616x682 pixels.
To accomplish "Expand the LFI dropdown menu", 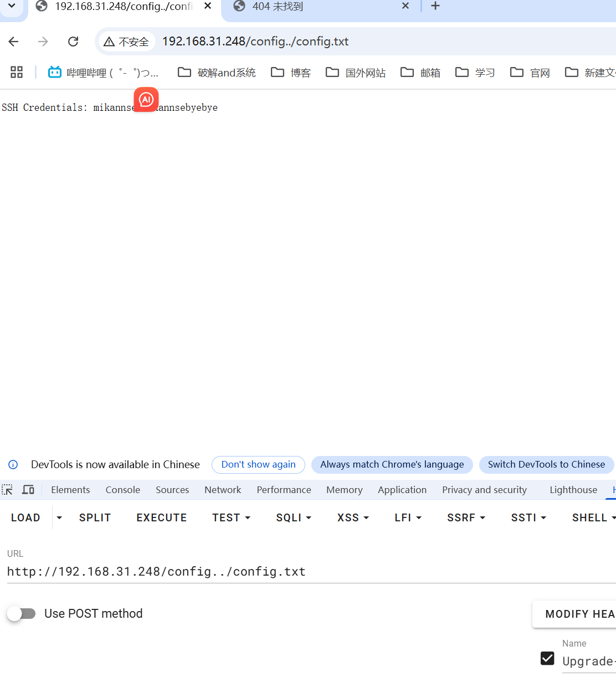I will (408, 517).
